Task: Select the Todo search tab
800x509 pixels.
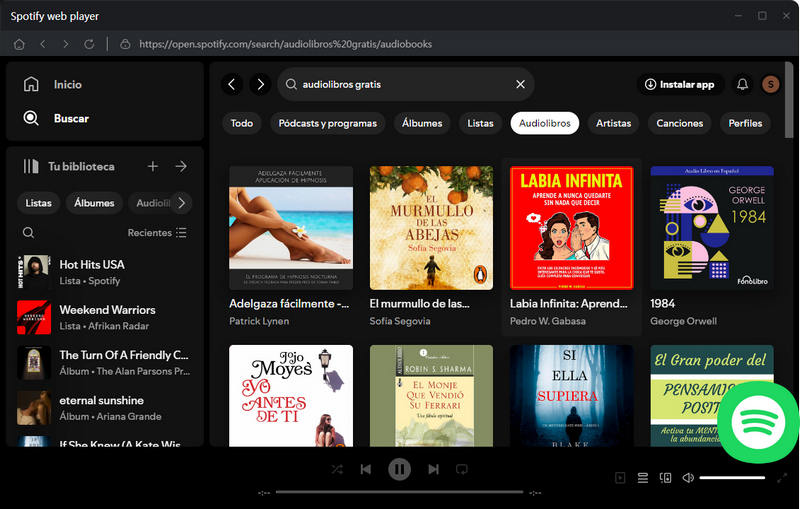Action: [242, 123]
